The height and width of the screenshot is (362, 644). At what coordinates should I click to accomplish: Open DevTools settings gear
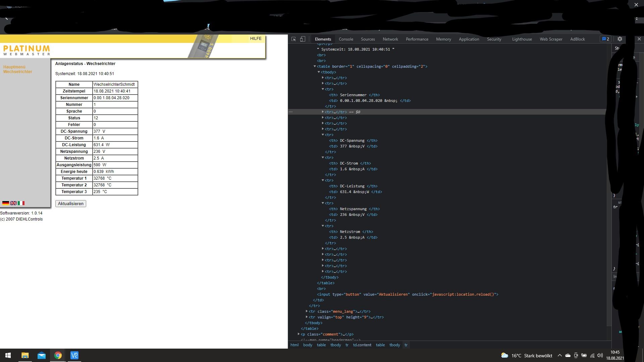[x=620, y=39]
